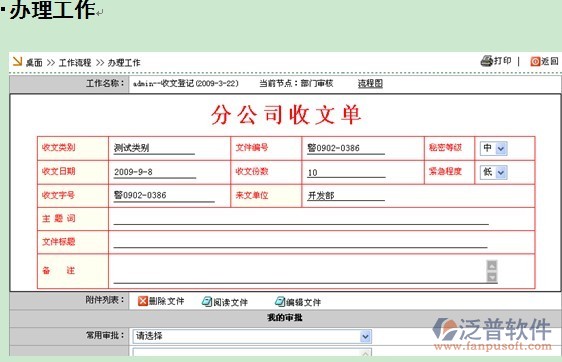The image size is (562, 362).
Task: Click the red X 删除文件 icon
Action: click(143, 301)
